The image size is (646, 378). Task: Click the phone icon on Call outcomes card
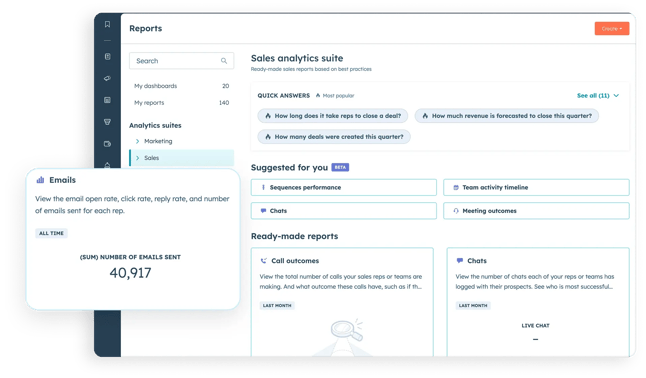264,261
